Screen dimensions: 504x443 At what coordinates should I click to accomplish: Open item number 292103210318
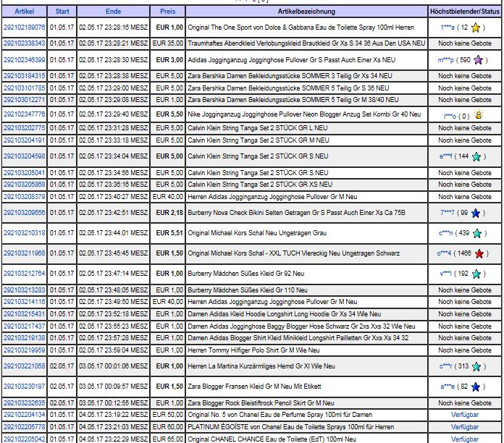click(x=25, y=233)
